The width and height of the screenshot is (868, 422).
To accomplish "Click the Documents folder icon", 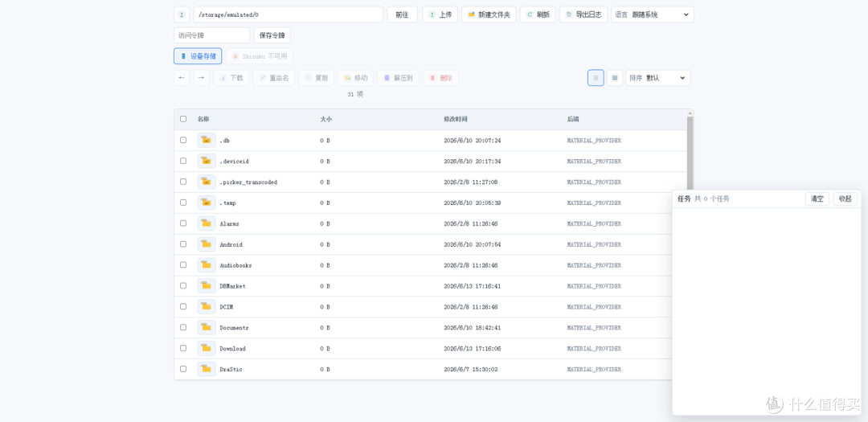I will [x=207, y=327].
